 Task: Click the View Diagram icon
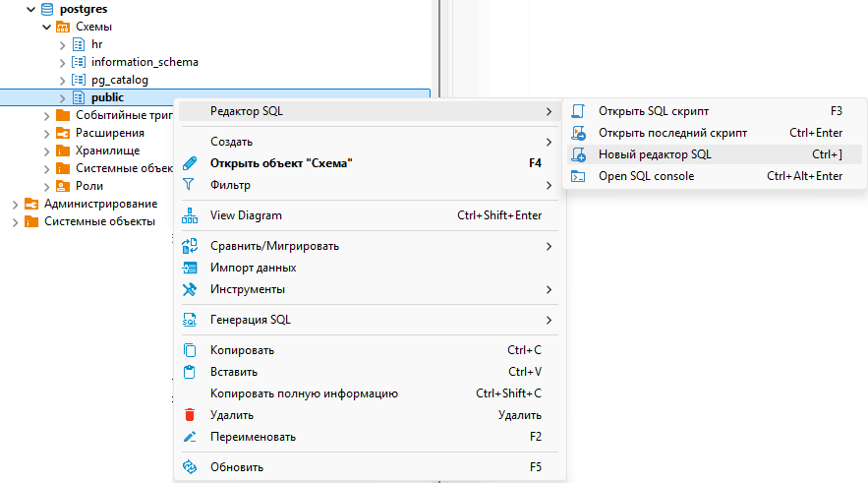[x=190, y=215]
